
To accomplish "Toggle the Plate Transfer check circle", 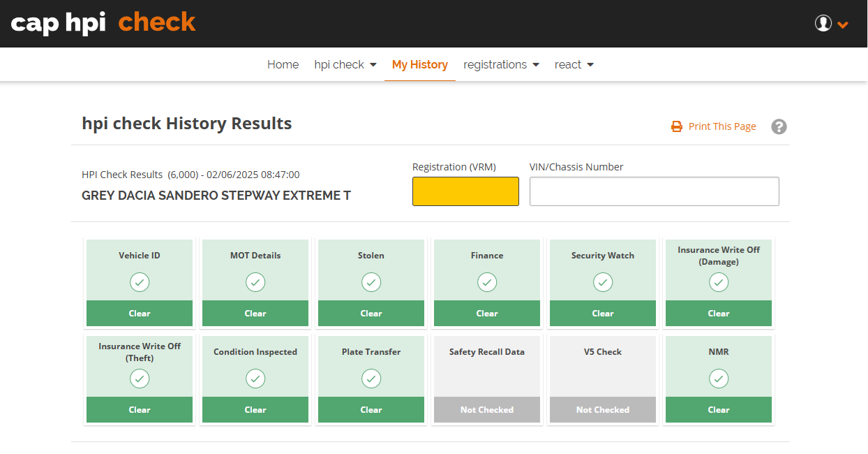I will (x=371, y=379).
